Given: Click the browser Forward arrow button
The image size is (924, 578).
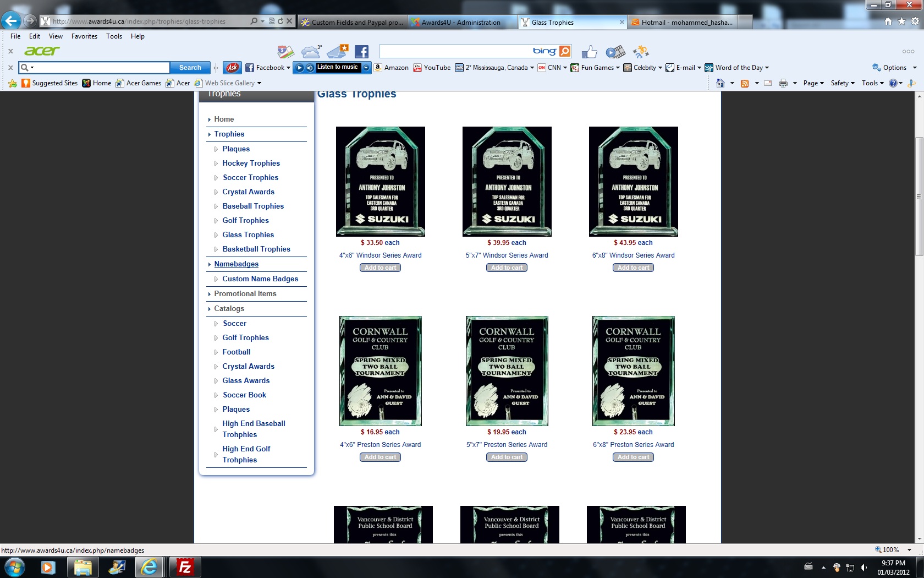Looking at the screenshot, I should [30, 21].
